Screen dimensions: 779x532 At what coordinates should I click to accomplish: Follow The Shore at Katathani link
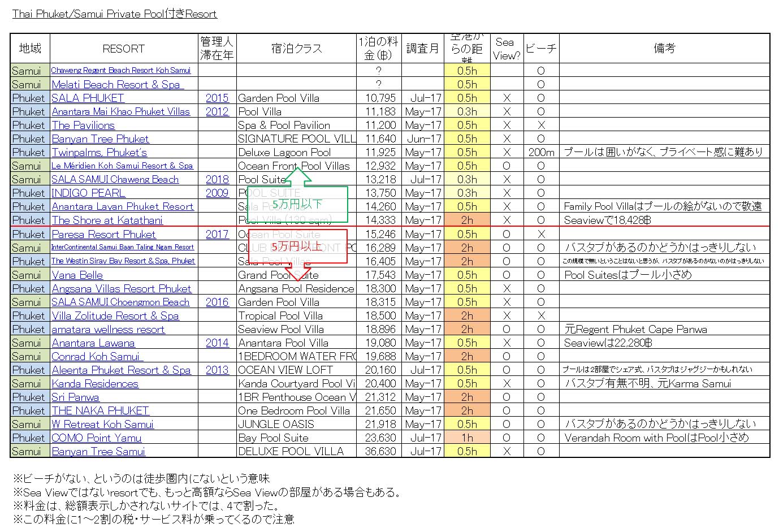tap(107, 220)
